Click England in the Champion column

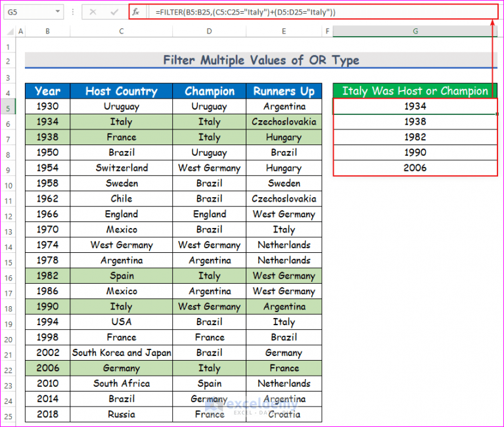(x=209, y=214)
